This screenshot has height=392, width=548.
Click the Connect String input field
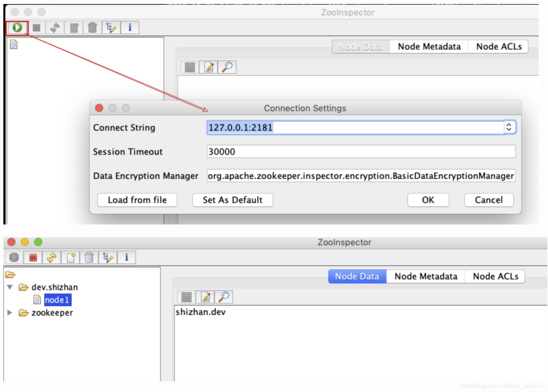[356, 127]
